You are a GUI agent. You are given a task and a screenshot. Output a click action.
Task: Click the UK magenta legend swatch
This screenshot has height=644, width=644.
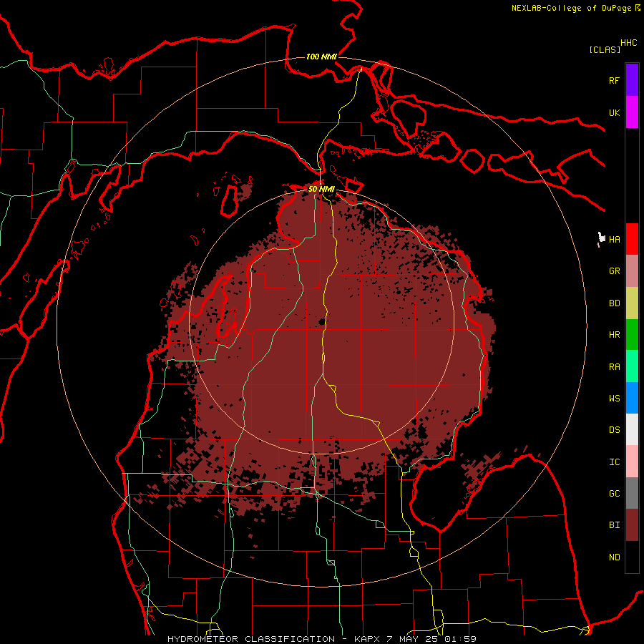[632, 112]
